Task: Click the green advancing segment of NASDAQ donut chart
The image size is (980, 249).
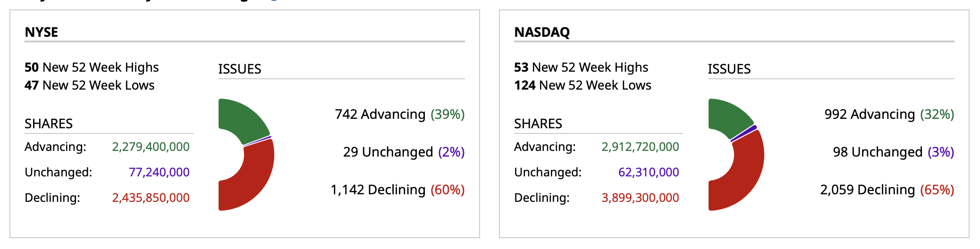Action: click(x=727, y=117)
